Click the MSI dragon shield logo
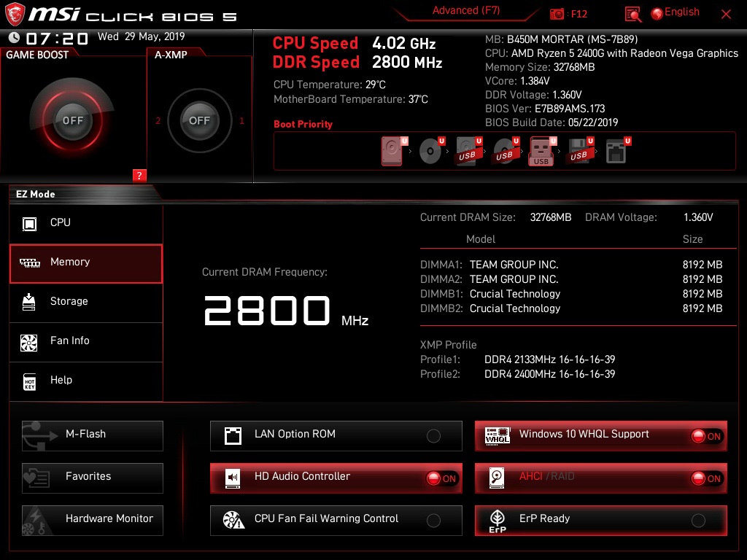 (x=15, y=15)
